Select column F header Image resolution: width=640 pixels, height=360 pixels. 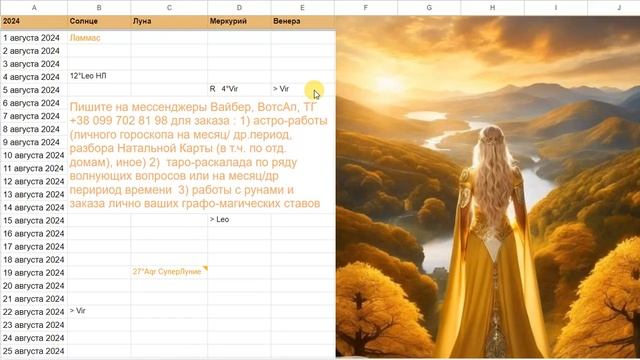[366, 7]
